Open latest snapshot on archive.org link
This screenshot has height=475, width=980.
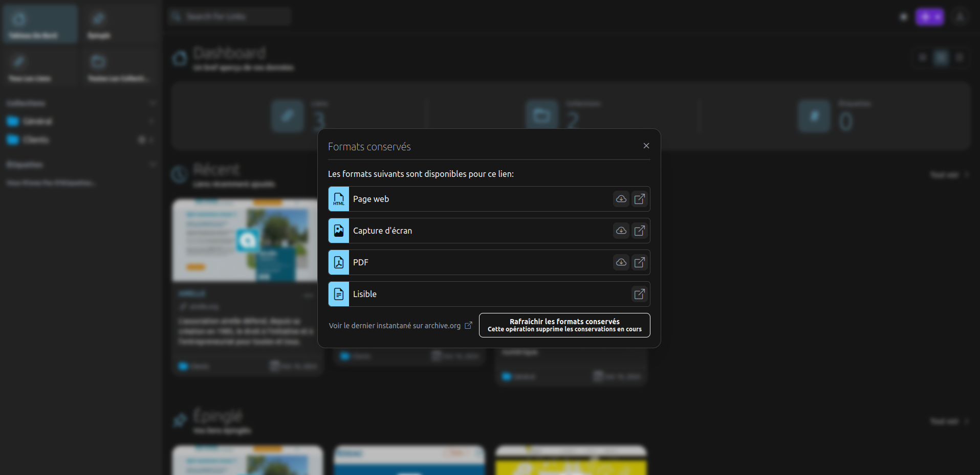click(400, 326)
